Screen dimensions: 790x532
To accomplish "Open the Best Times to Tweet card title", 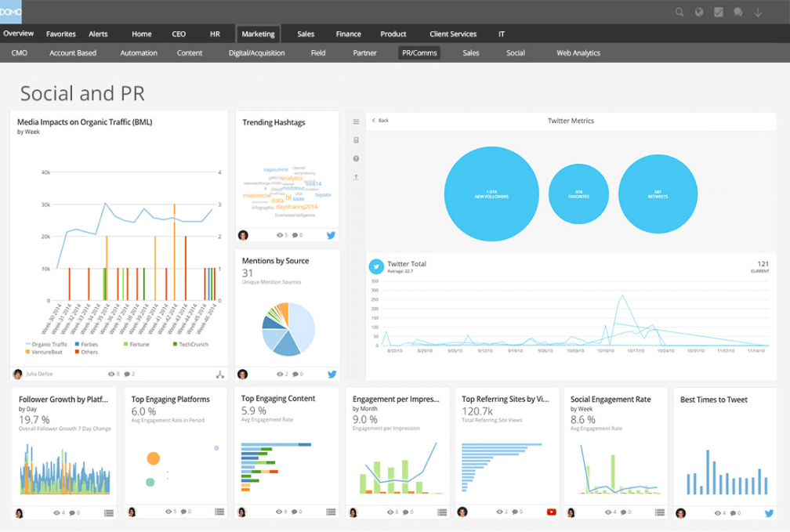I will [x=714, y=400].
